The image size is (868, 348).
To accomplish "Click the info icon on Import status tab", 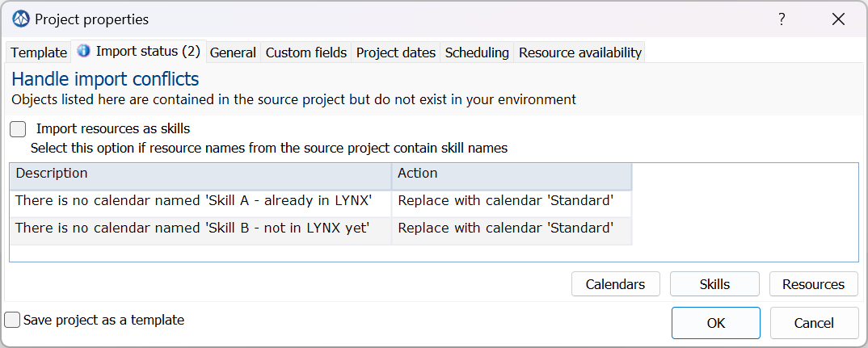I will point(83,52).
